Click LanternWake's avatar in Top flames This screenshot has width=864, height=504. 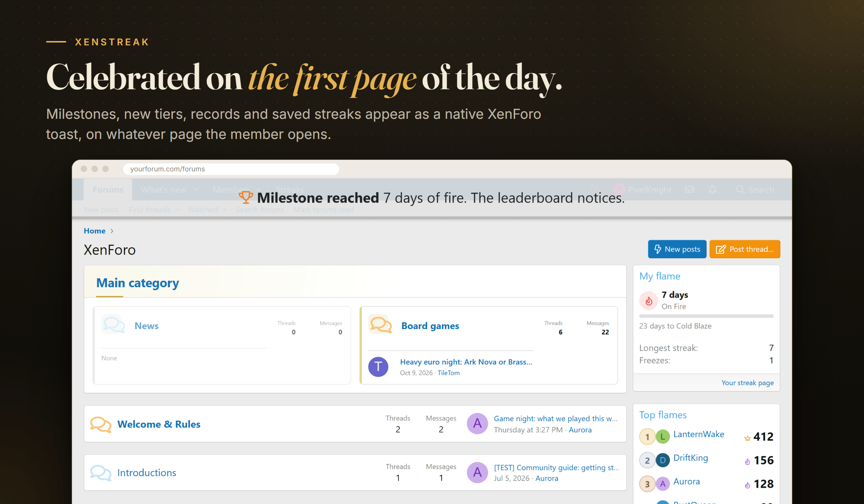pyautogui.click(x=662, y=437)
